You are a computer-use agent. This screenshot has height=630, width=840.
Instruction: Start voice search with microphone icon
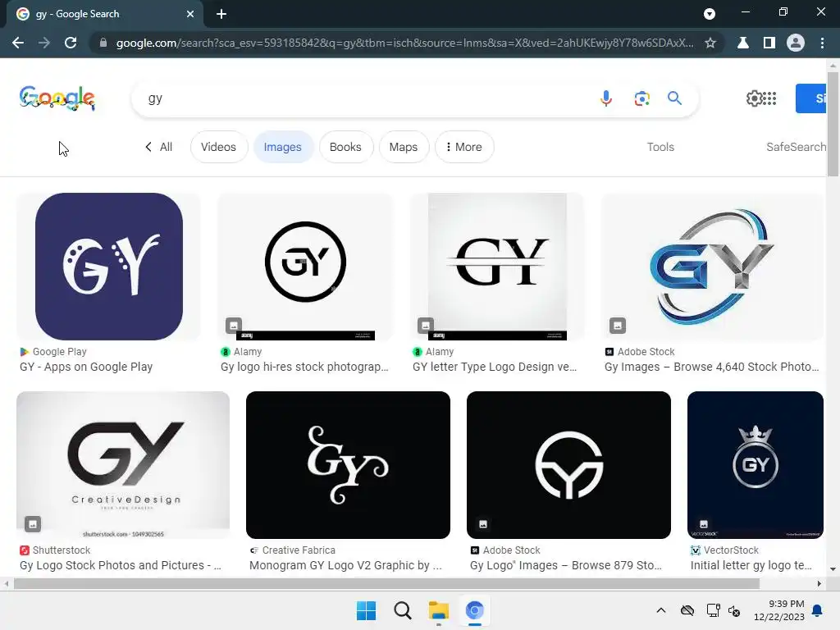coord(606,98)
